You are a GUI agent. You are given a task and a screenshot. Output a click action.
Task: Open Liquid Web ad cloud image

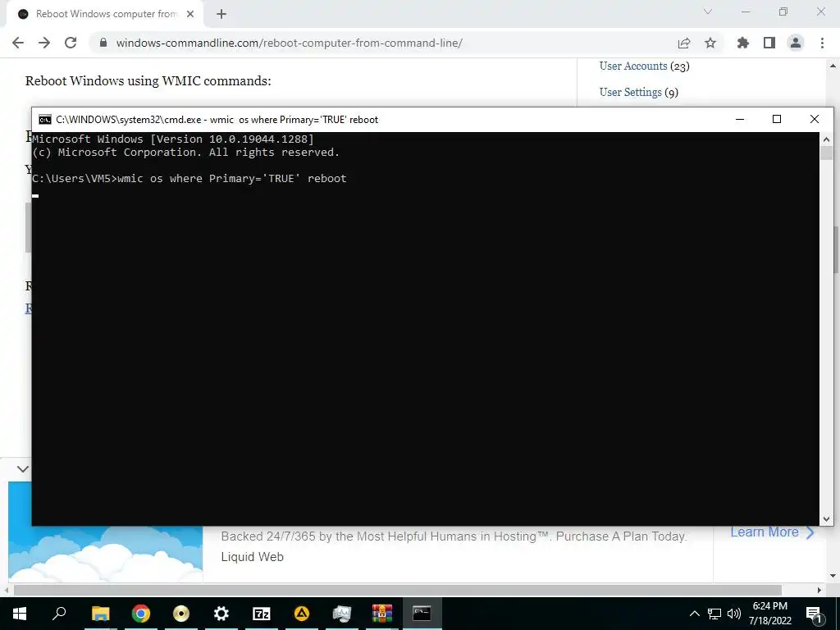[x=105, y=555]
